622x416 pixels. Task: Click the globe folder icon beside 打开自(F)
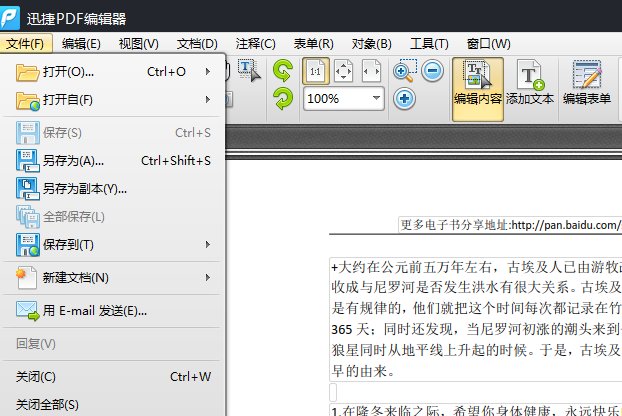pyautogui.click(x=27, y=101)
